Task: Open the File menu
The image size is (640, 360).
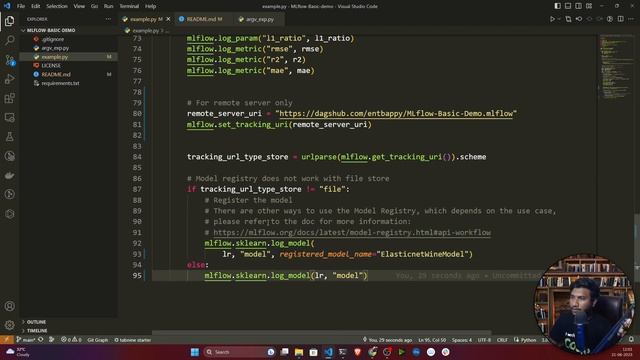Action: (x=21, y=6)
